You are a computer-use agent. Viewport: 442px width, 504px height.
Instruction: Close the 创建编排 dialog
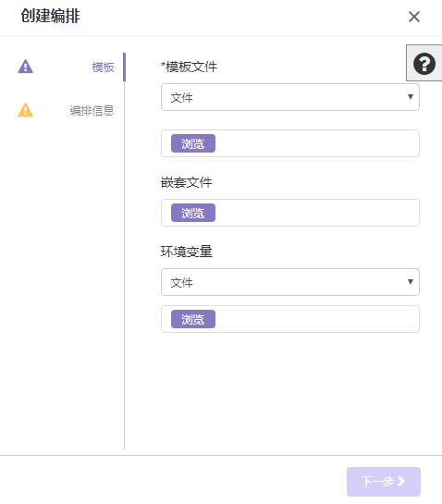pos(414,17)
